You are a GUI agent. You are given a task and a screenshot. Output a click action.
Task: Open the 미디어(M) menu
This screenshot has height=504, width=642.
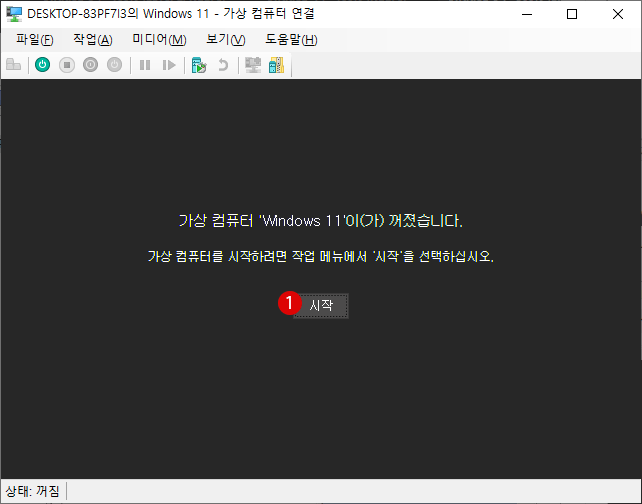click(x=159, y=39)
